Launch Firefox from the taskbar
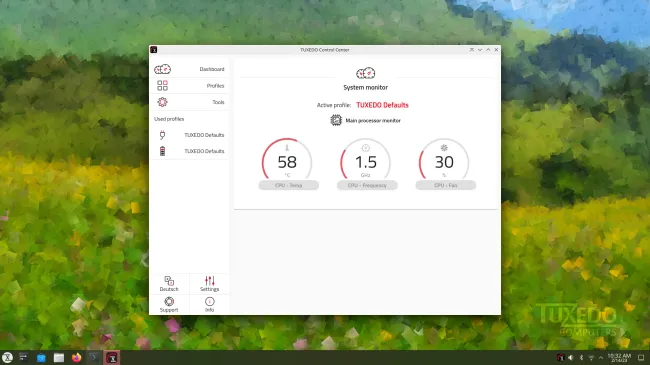650x365 pixels. coord(77,358)
